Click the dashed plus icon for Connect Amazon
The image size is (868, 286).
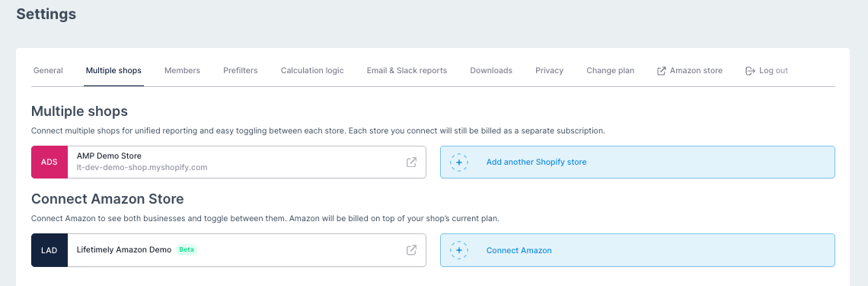[x=459, y=250]
